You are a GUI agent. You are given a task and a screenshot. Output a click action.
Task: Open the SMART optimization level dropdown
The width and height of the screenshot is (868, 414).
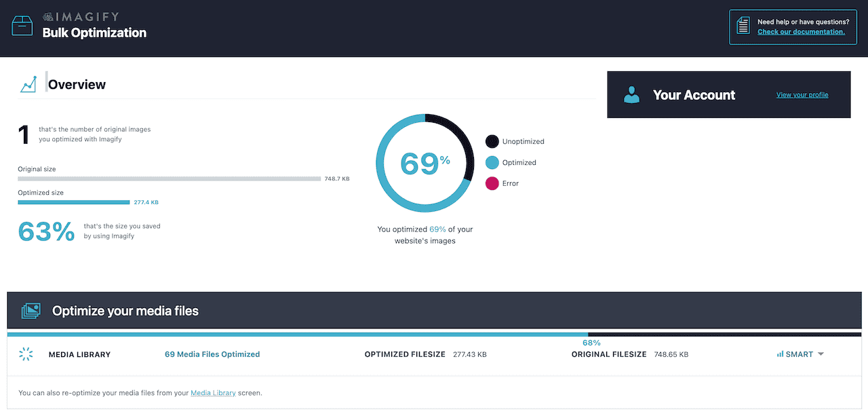(x=800, y=354)
